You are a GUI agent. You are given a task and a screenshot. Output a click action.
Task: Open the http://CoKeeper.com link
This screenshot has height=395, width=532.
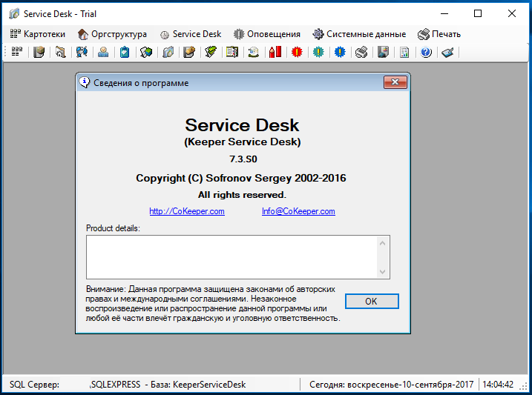(187, 211)
